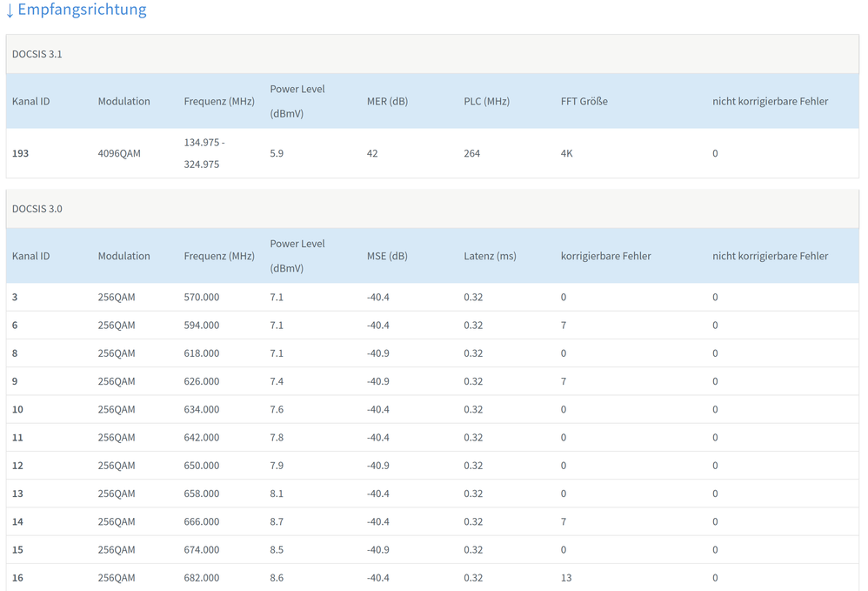Click the Latenz (ms) column header

tap(490, 256)
